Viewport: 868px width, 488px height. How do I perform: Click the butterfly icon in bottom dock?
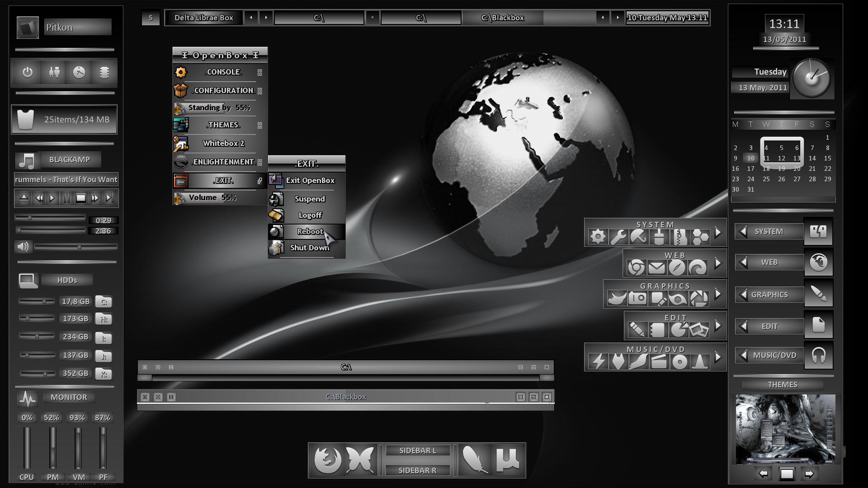pyautogui.click(x=360, y=460)
